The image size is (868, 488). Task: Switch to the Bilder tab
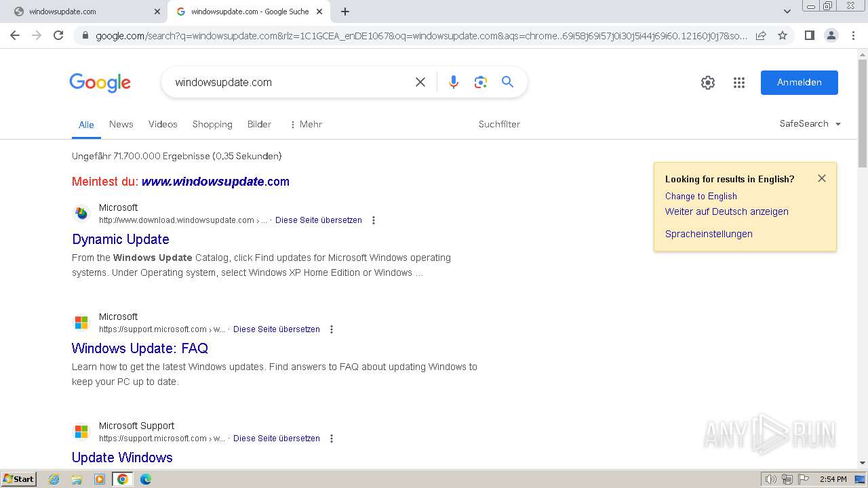[259, 124]
